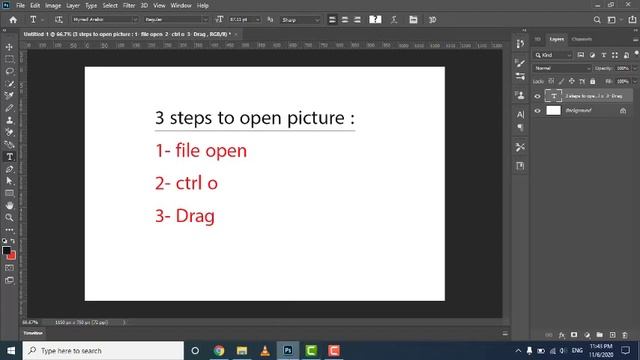Center align the text
The width and height of the screenshot is (640, 360).
tap(345, 20)
